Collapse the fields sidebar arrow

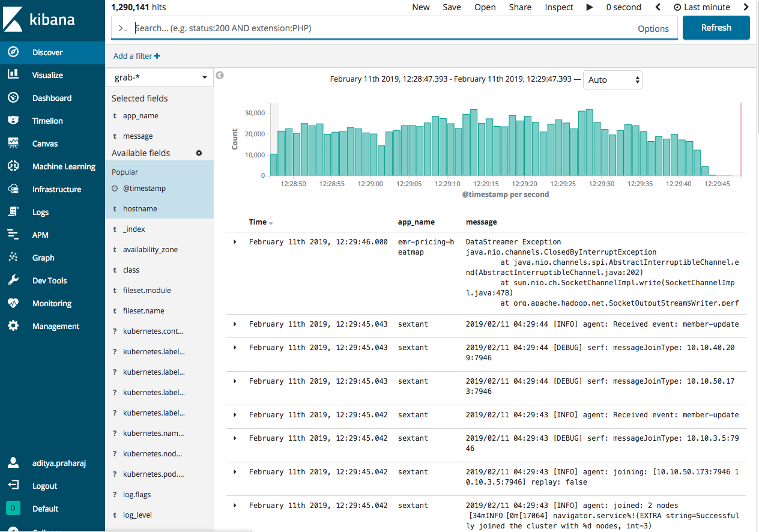[220, 76]
